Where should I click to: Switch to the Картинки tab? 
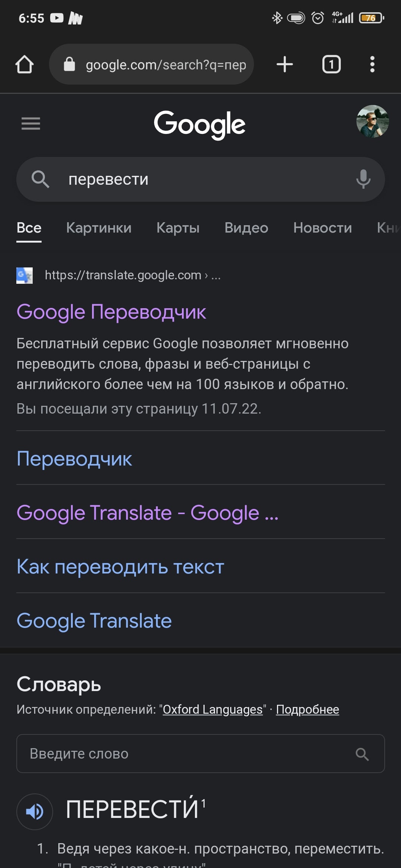pyautogui.click(x=99, y=228)
